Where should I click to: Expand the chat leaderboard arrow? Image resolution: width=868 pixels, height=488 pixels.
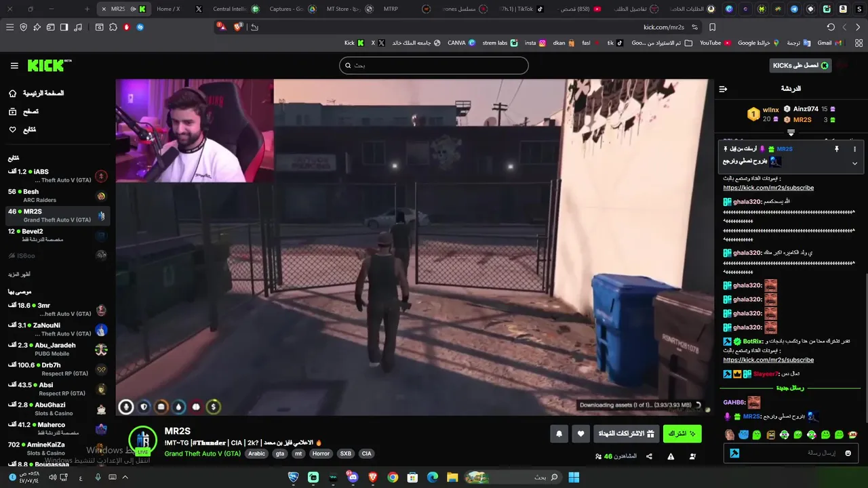pos(791,133)
